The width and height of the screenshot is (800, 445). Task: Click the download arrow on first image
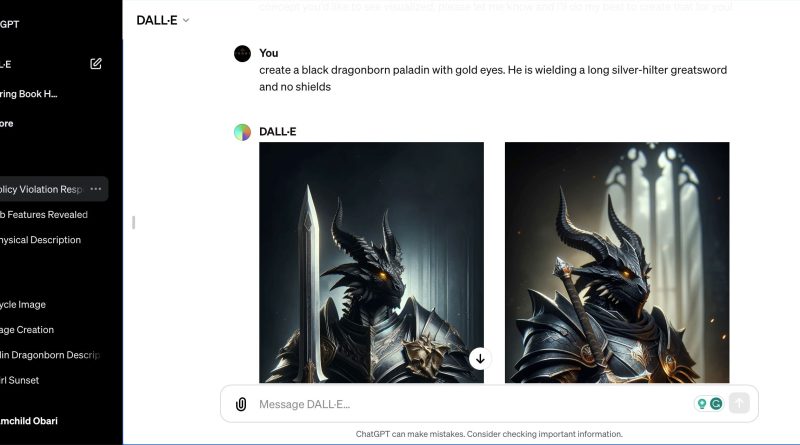click(x=480, y=359)
